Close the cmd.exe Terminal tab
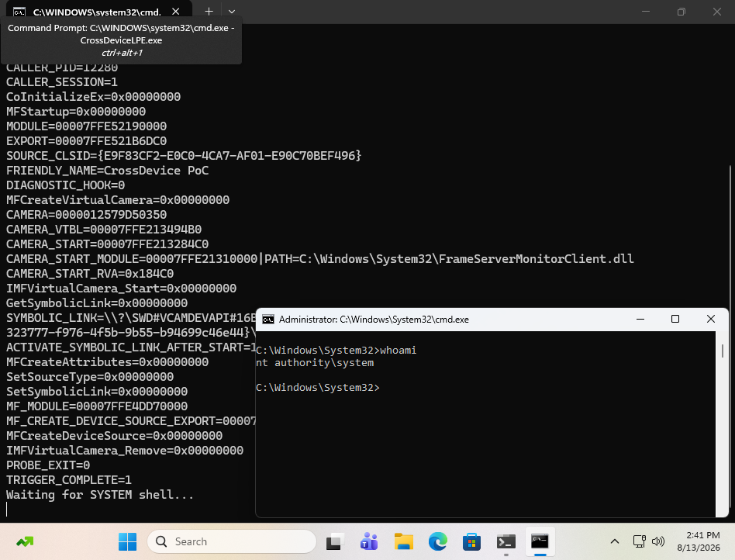735x560 pixels. click(176, 12)
